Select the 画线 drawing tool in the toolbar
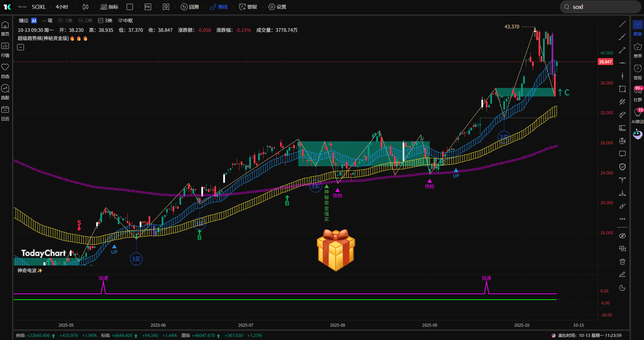The width and height of the screenshot is (644, 340). (x=219, y=6)
